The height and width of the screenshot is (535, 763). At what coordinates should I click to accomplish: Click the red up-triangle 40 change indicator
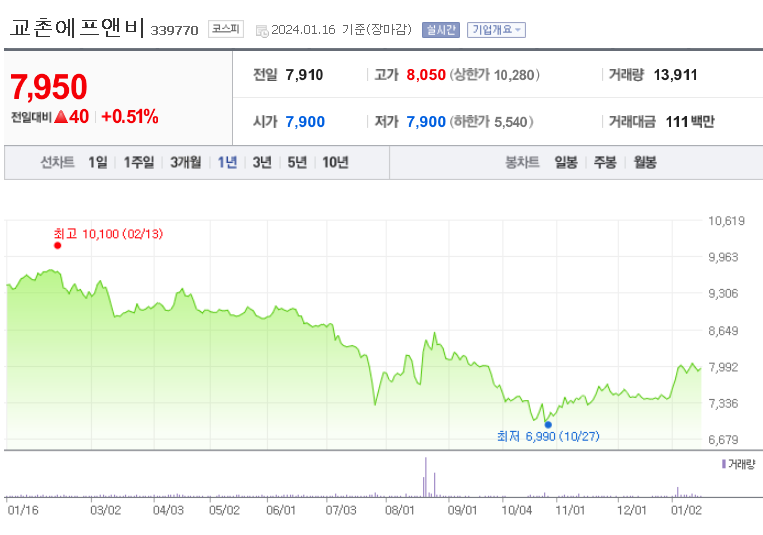(x=72, y=117)
